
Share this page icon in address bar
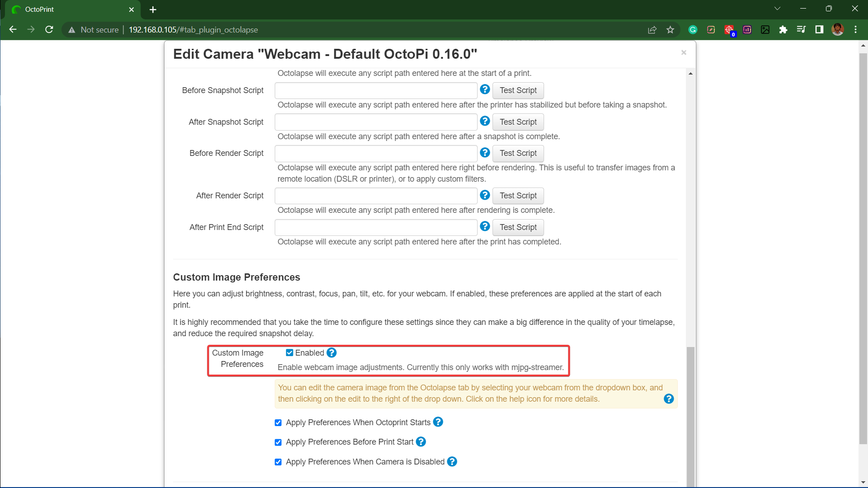point(652,30)
